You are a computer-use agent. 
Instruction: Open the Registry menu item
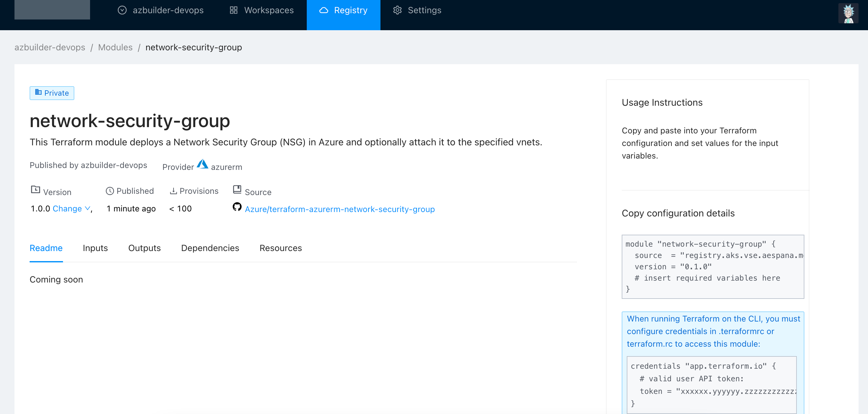pos(343,15)
